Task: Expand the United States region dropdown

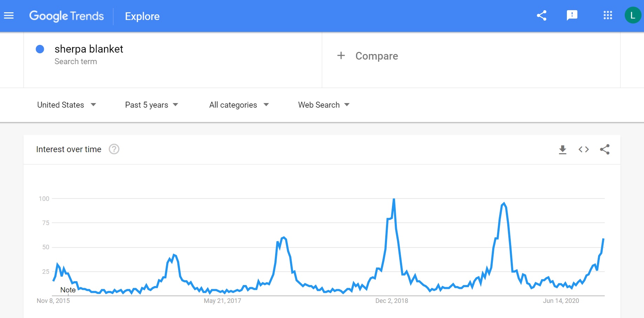Action: coord(67,105)
